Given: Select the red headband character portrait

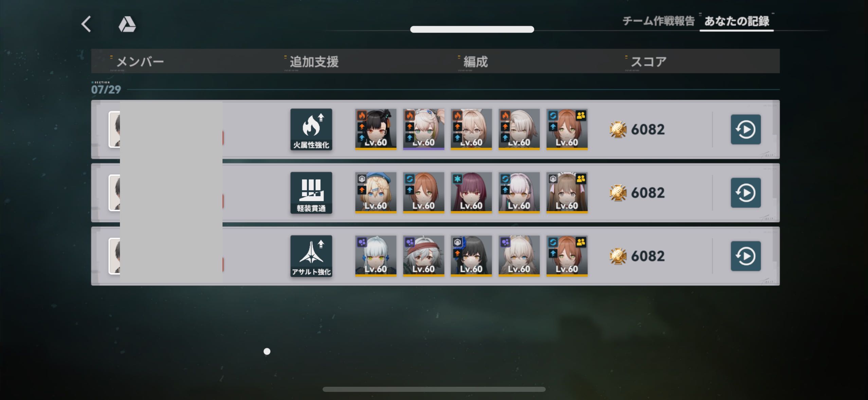Looking at the screenshot, I should tap(423, 256).
